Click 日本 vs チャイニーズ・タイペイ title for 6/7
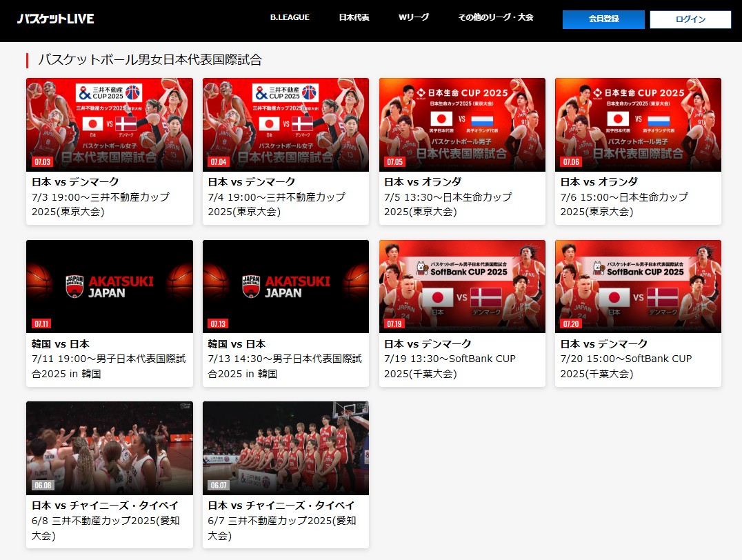 pos(281,506)
